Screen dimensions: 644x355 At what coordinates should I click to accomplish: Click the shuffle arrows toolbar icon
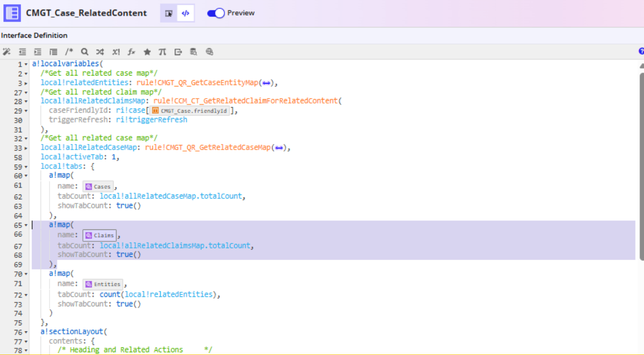point(100,52)
